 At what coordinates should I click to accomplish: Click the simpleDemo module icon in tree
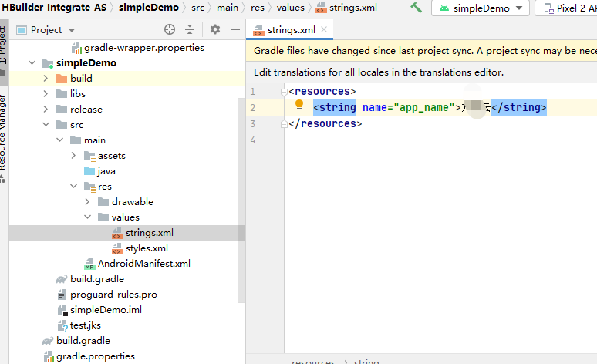click(x=48, y=63)
